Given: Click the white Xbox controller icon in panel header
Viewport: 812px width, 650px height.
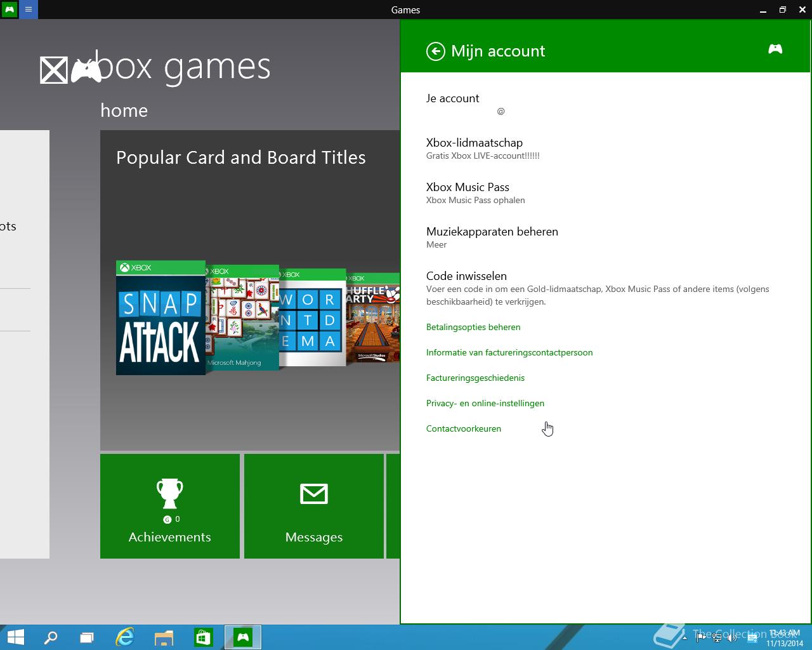Looking at the screenshot, I should [775, 49].
